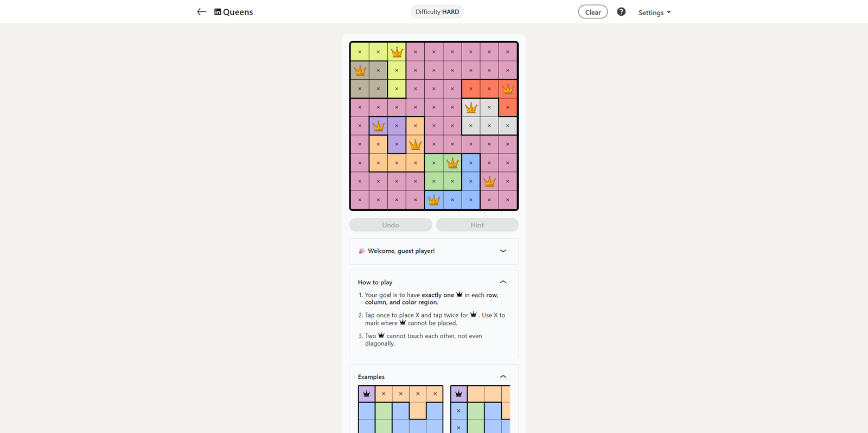Click the crown in the tan region
This screenshot has width=868, height=433.
click(360, 71)
